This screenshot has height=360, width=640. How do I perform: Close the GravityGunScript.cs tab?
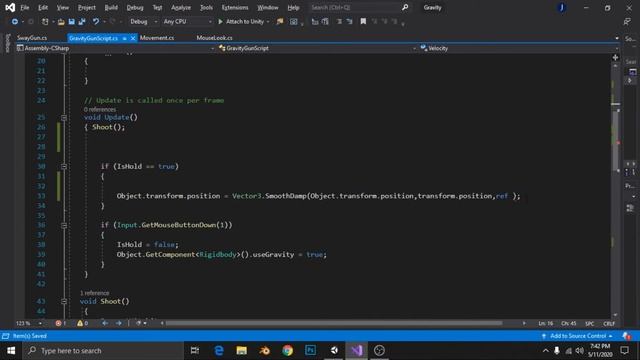click(x=133, y=38)
